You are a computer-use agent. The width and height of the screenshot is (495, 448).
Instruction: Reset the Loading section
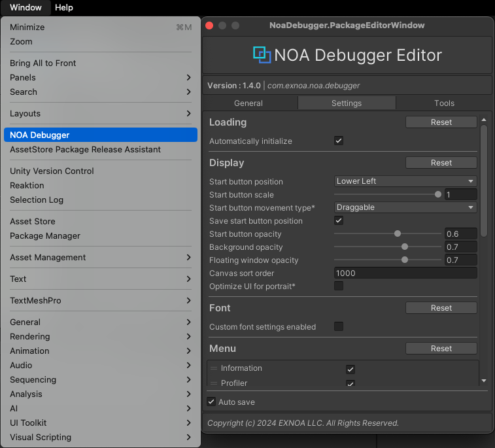[x=441, y=122]
